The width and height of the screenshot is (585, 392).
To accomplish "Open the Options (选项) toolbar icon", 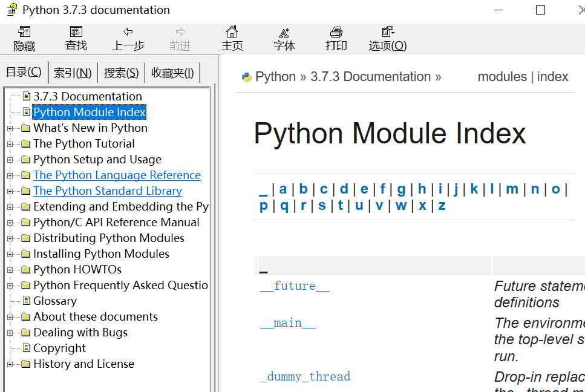I will 388,39.
